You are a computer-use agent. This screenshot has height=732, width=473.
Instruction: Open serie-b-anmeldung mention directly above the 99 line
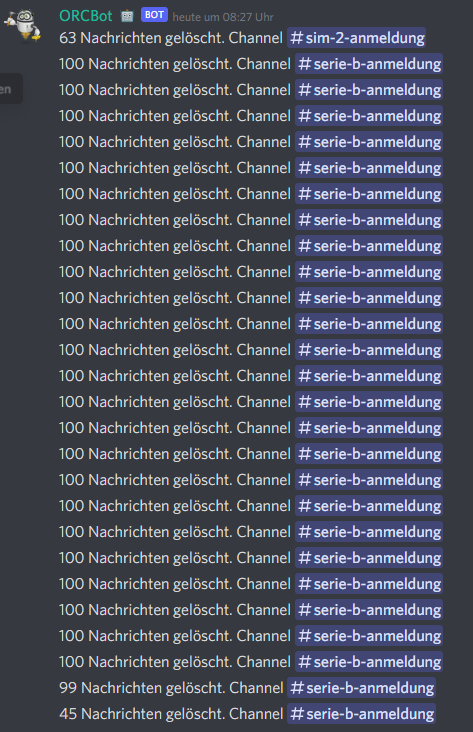369,662
